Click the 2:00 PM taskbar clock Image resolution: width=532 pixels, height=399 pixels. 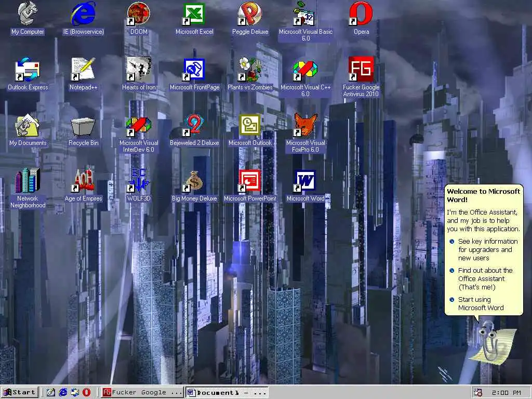click(x=506, y=393)
